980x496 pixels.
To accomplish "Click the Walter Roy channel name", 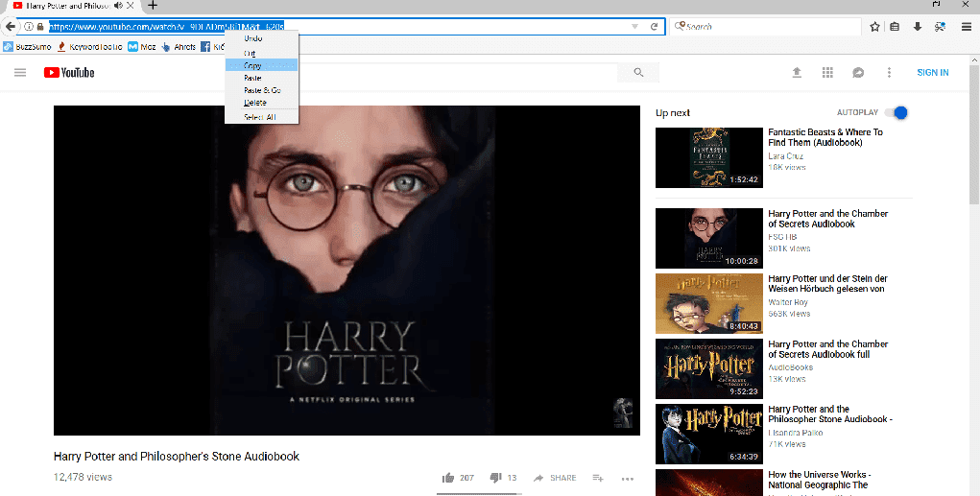I will tap(787, 302).
